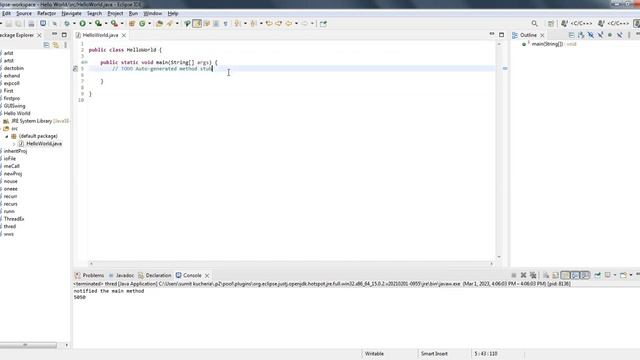Click the Run Last Tool icon
The image size is (640, 360).
coord(114,24)
